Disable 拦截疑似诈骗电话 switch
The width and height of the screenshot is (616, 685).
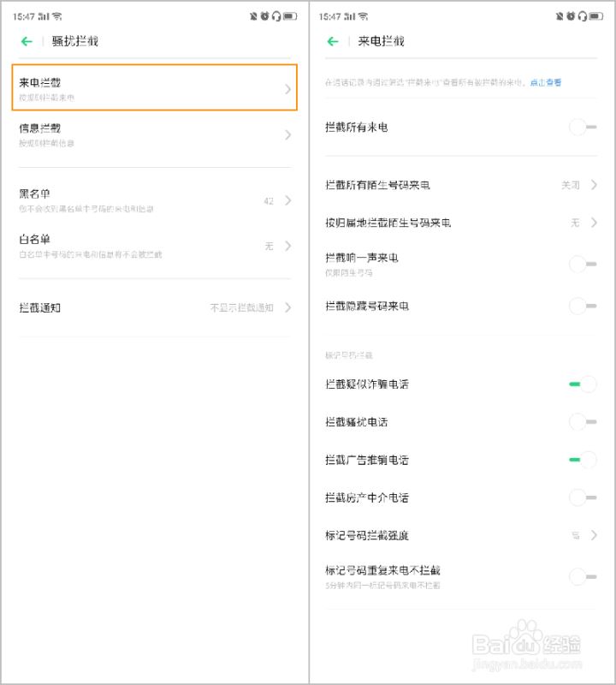pos(583,384)
